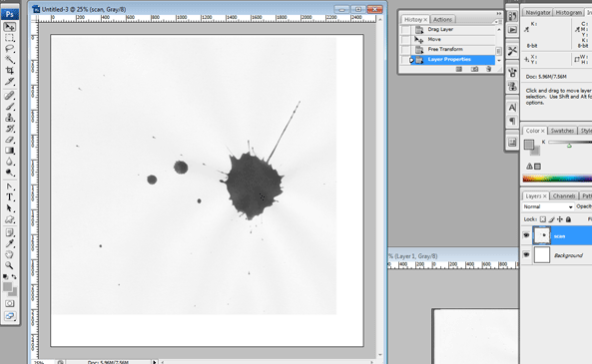Select the Hand tool
Viewport: 592px width, 364px height.
[x=9, y=254]
